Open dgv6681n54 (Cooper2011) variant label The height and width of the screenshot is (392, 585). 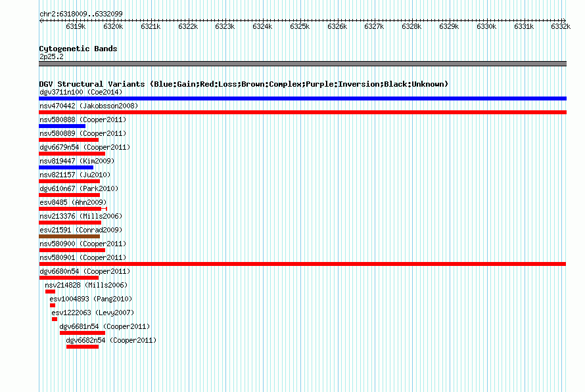[x=105, y=326]
